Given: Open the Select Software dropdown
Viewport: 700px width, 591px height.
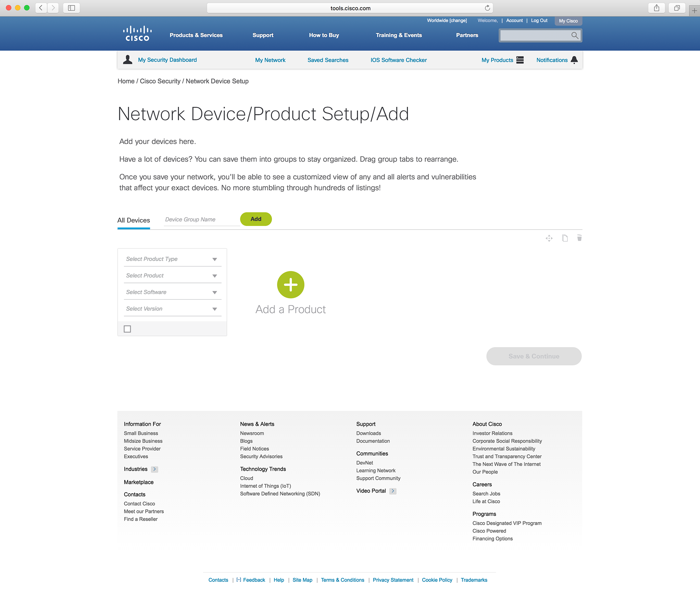Looking at the screenshot, I should (172, 292).
